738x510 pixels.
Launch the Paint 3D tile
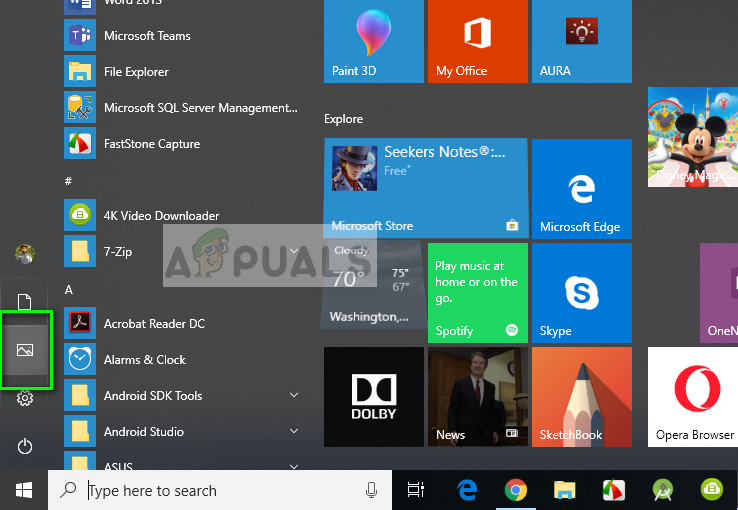click(x=373, y=41)
